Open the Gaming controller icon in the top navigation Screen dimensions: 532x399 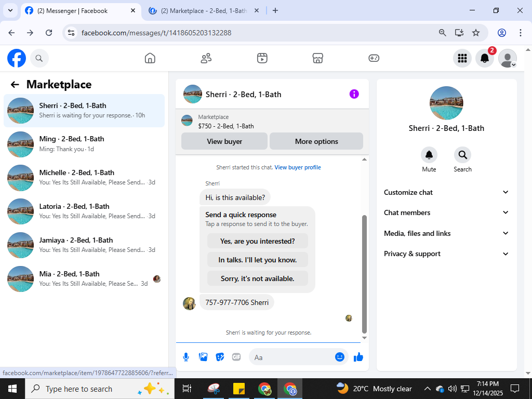pos(374,58)
